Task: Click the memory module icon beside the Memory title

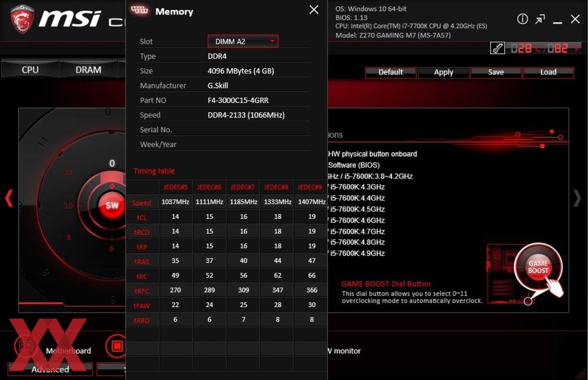Action: [x=139, y=10]
